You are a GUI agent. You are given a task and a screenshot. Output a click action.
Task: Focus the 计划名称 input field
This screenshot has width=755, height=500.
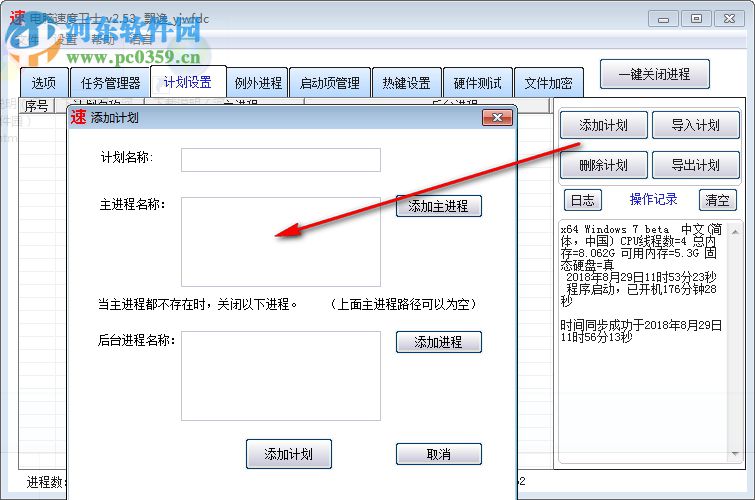pos(281,160)
